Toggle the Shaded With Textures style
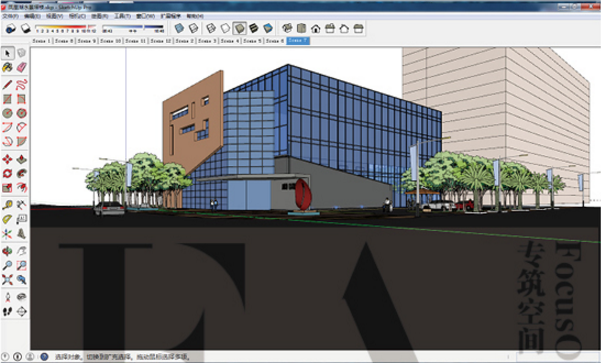This screenshot has height=363, width=601. 253,28
